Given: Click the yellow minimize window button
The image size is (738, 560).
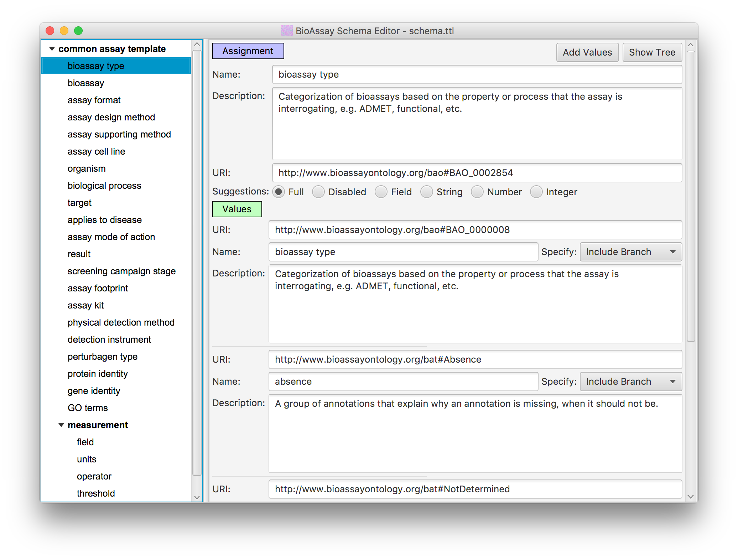Looking at the screenshot, I should pos(64,31).
